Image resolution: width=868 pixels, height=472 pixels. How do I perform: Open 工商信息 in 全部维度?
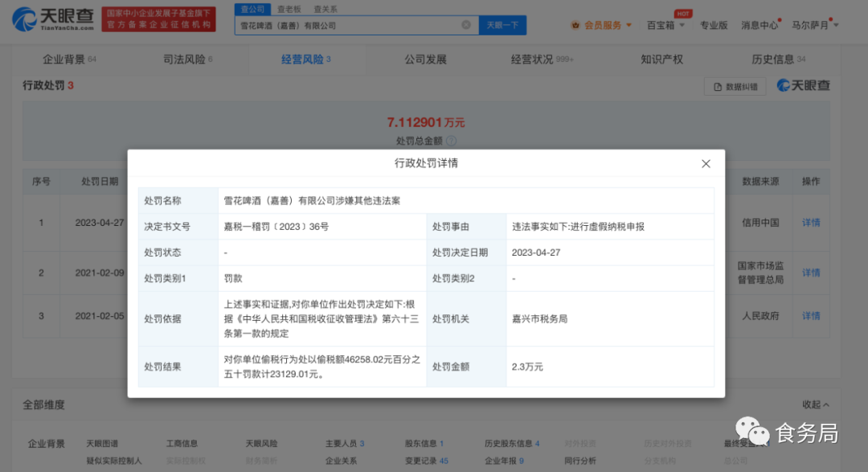tap(182, 443)
